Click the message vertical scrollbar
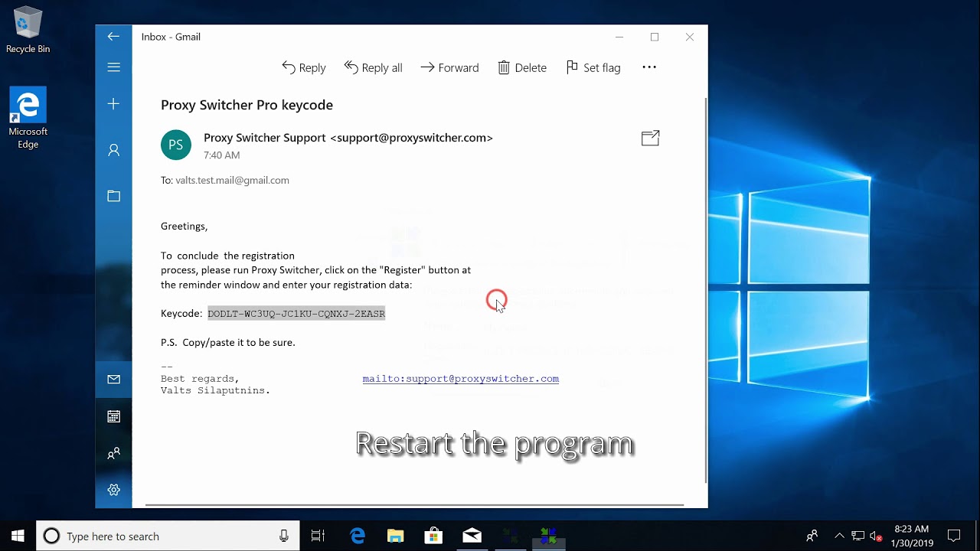The height and width of the screenshot is (551, 980). click(x=705, y=289)
